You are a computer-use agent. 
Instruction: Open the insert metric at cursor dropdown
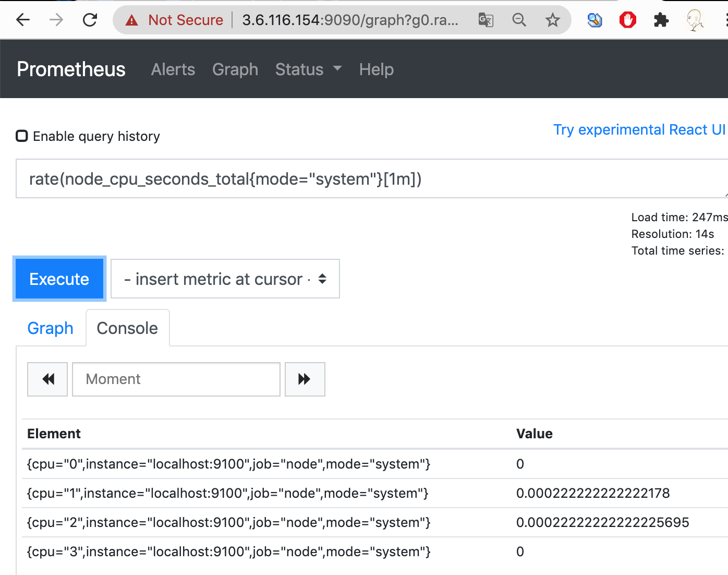[225, 279]
